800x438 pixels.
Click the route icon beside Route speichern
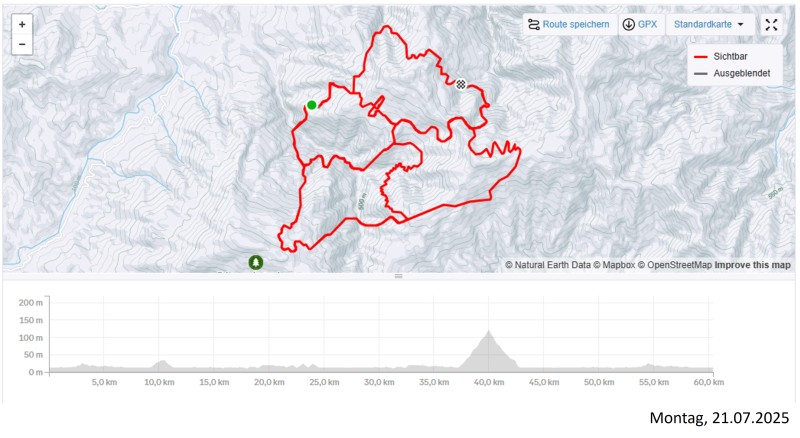tap(534, 24)
